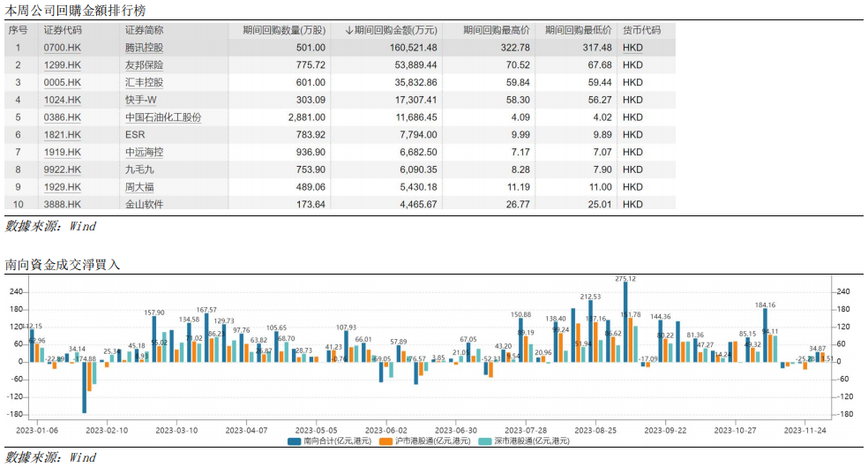Click the 167.57 bar value label
868x467 pixels.
coord(206,310)
